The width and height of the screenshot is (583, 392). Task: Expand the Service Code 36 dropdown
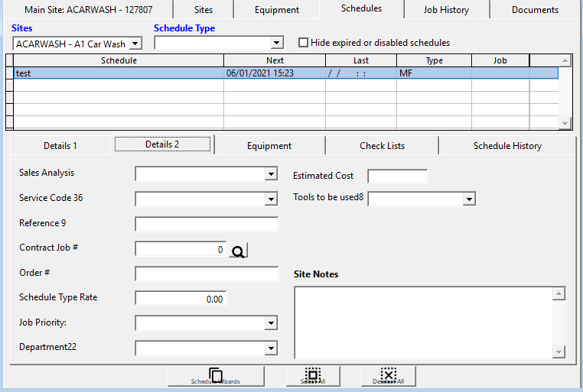click(x=271, y=199)
